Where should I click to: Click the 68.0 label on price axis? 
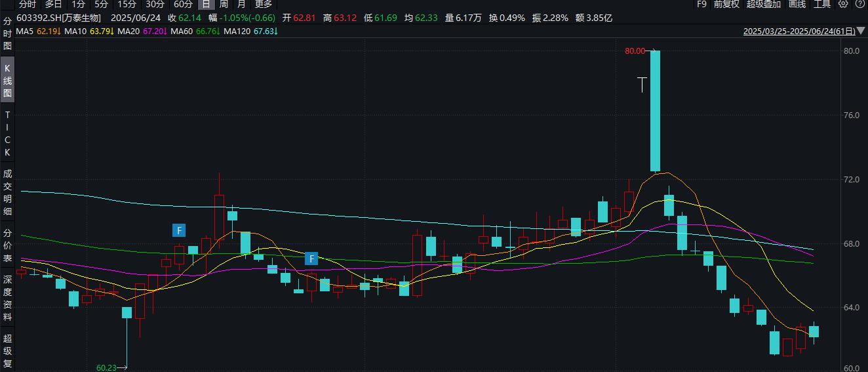[851, 243]
